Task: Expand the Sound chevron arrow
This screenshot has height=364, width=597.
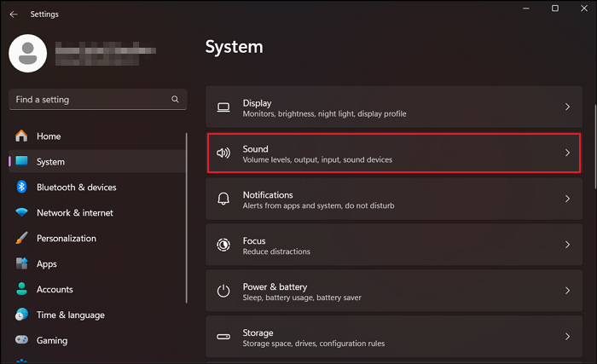Action: point(567,153)
